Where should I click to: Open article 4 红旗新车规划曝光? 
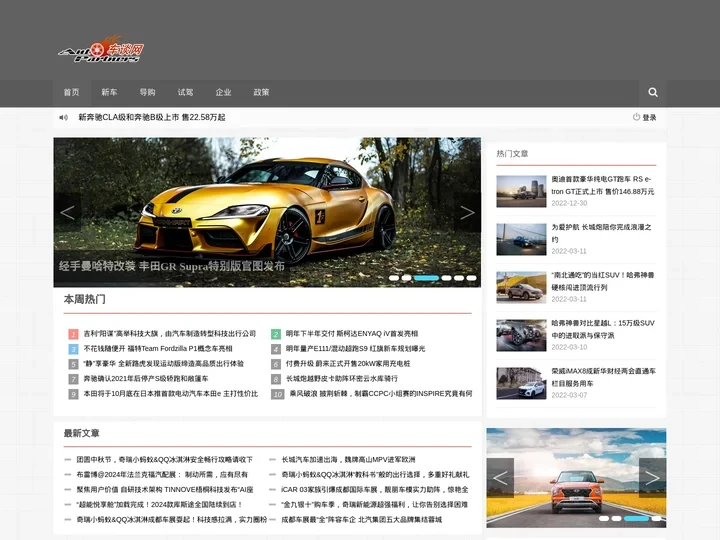point(355,349)
